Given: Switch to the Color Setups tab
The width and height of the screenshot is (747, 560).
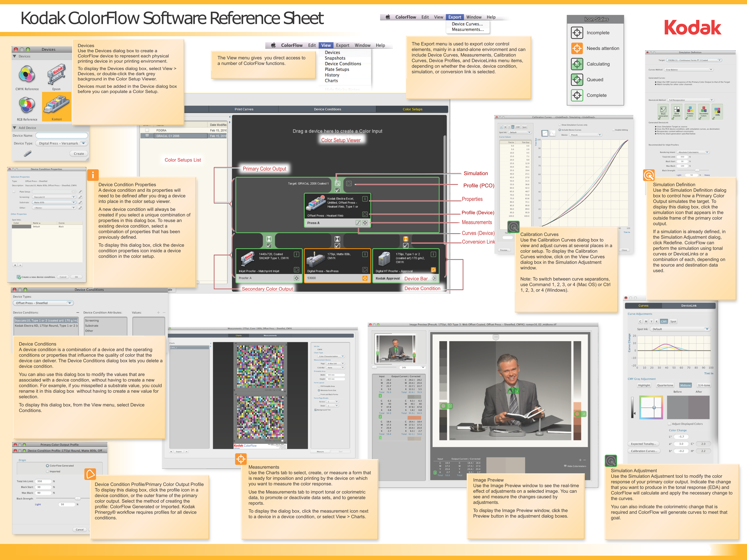Looking at the screenshot, I should 412,109.
